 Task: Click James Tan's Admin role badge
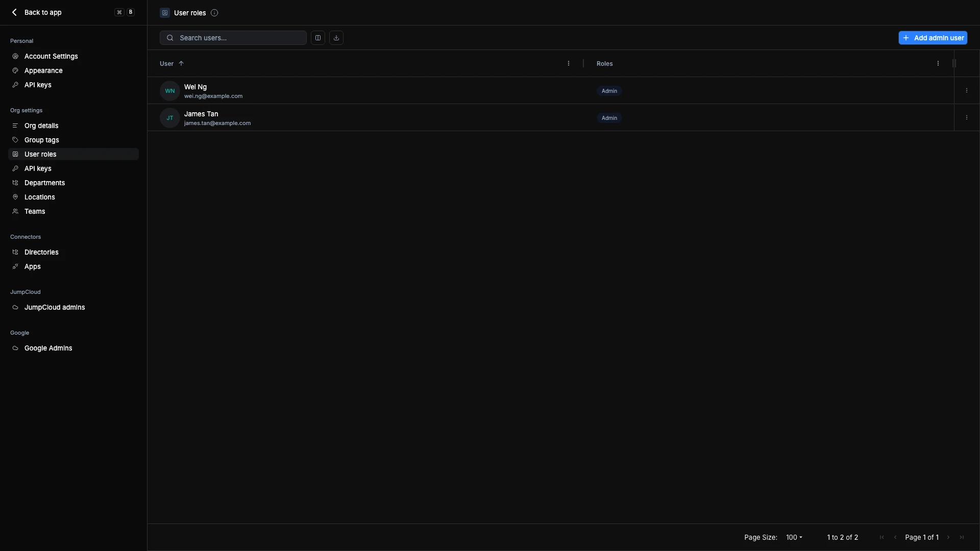(609, 118)
